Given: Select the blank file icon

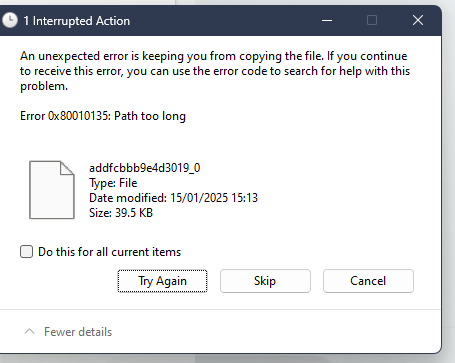Looking at the screenshot, I should coord(52,190).
